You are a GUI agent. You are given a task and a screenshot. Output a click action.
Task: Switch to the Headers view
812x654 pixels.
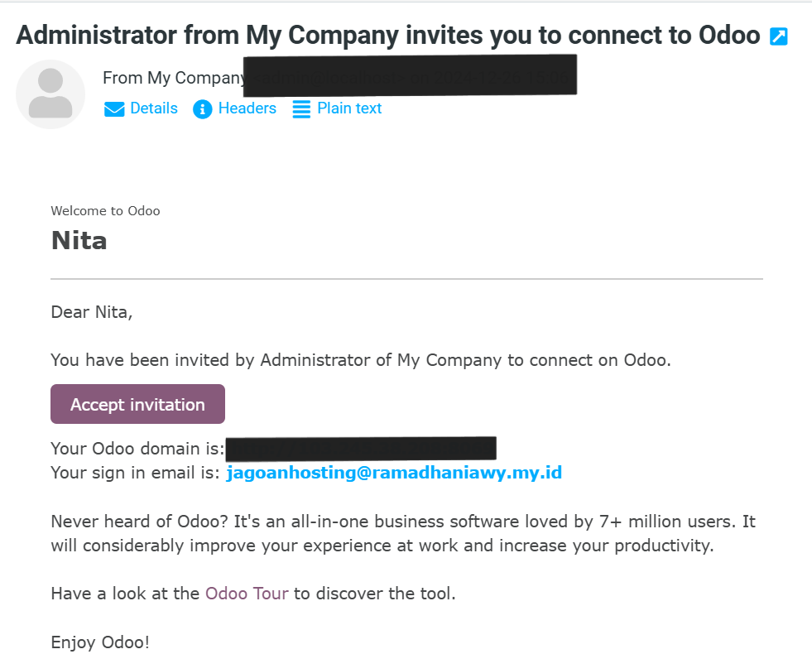click(x=247, y=108)
